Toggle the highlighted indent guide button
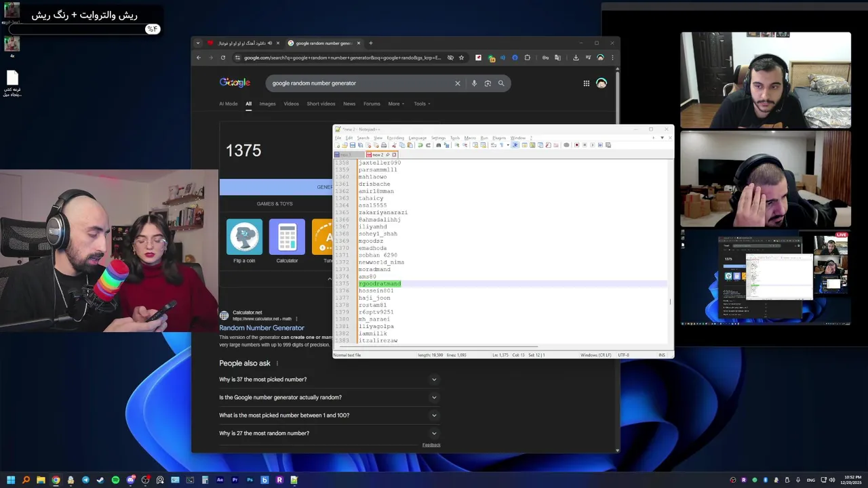The image size is (868, 488). click(x=515, y=145)
